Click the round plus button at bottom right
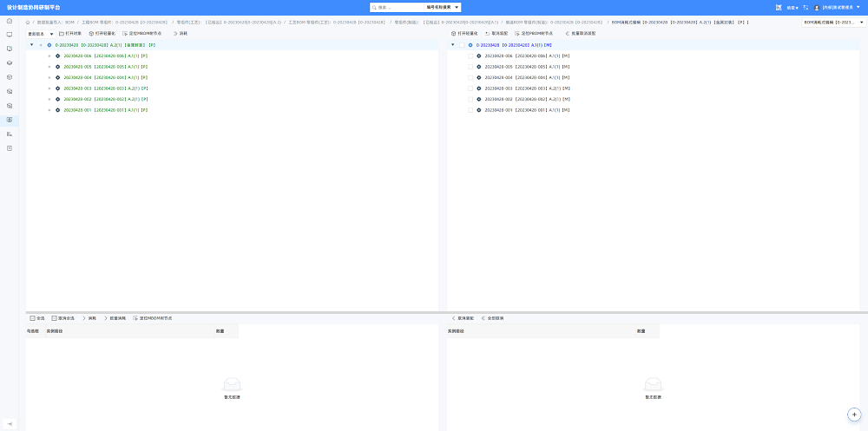Viewport: 868px width, 431px height. pyautogui.click(x=855, y=415)
